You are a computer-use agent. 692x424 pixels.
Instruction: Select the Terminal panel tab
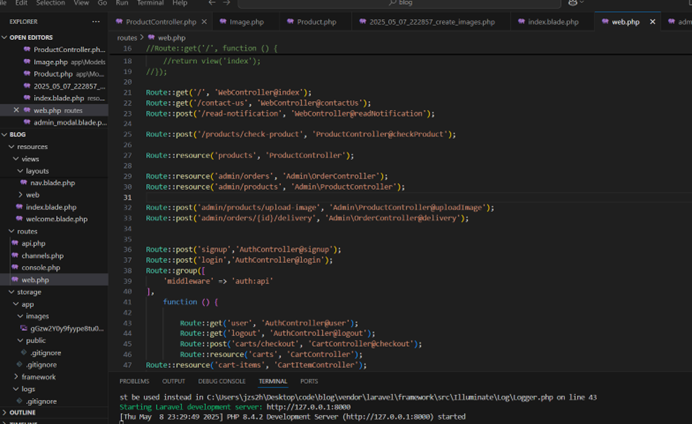pyautogui.click(x=273, y=381)
